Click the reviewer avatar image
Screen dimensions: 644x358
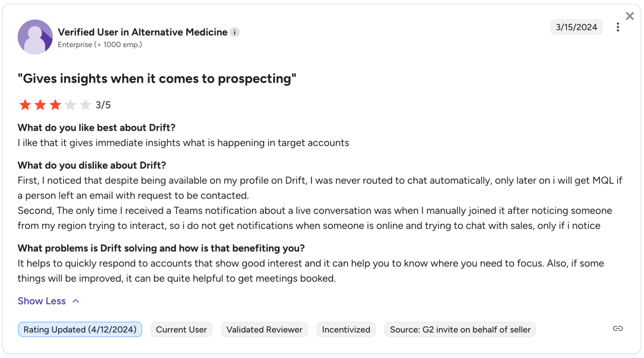coord(35,37)
